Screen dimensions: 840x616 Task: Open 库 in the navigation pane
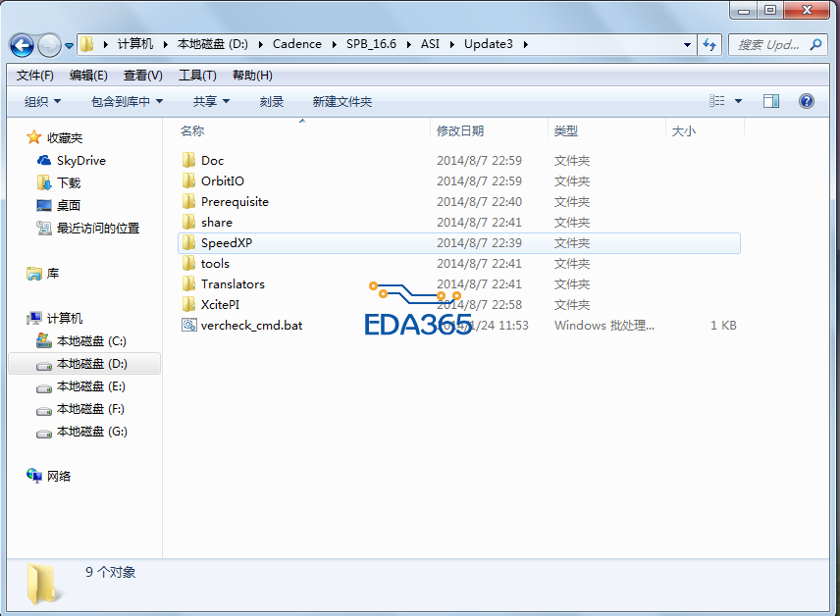click(53, 274)
